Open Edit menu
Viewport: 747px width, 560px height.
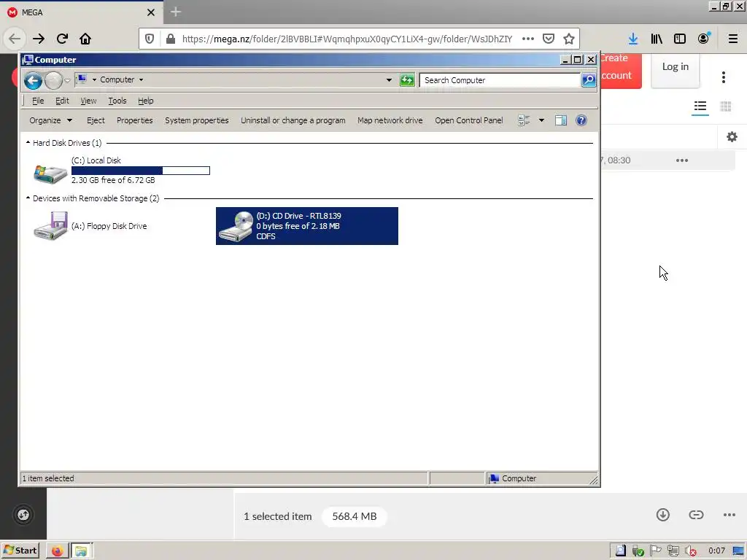[62, 101]
